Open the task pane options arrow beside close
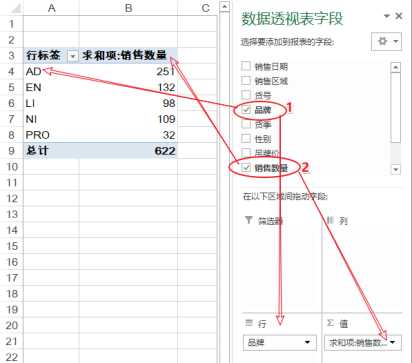Screen dimensions: 412x363 pyautogui.click(x=387, y=16)
